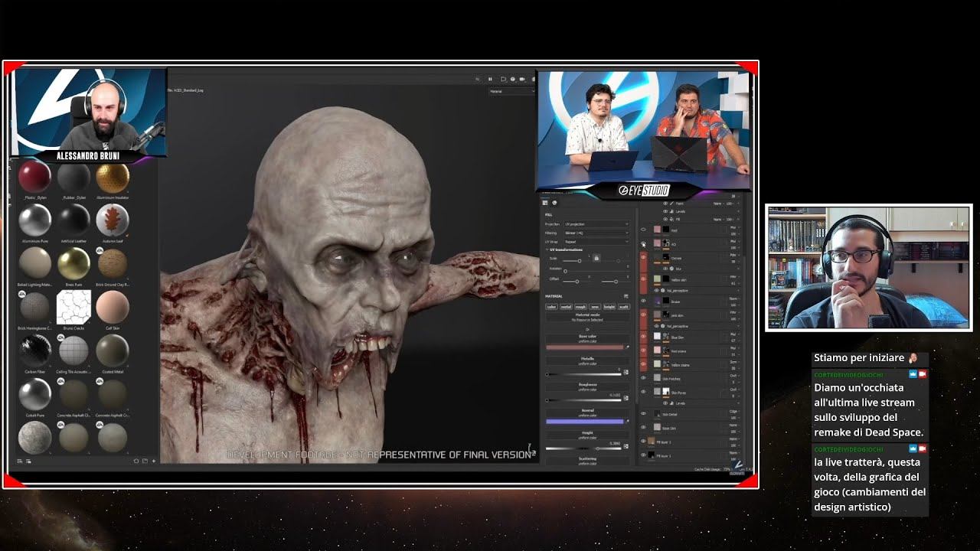Image resolution: width=980 pixels, height=551 pixels.
Task: Select the red Plastic_Stylen material sphere
Action: click(34, 177)
